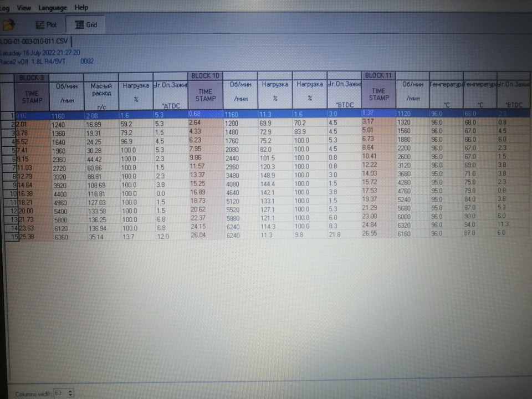
Task: Click the BLOCK 10 TIME STAMP header
Action: pos(205,95)
